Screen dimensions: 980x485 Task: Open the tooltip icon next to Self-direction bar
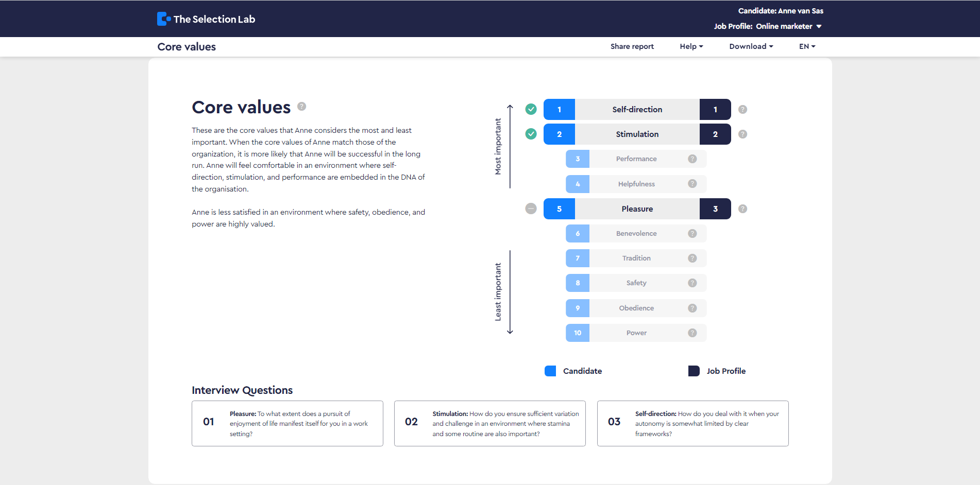(x=742, y=109)
